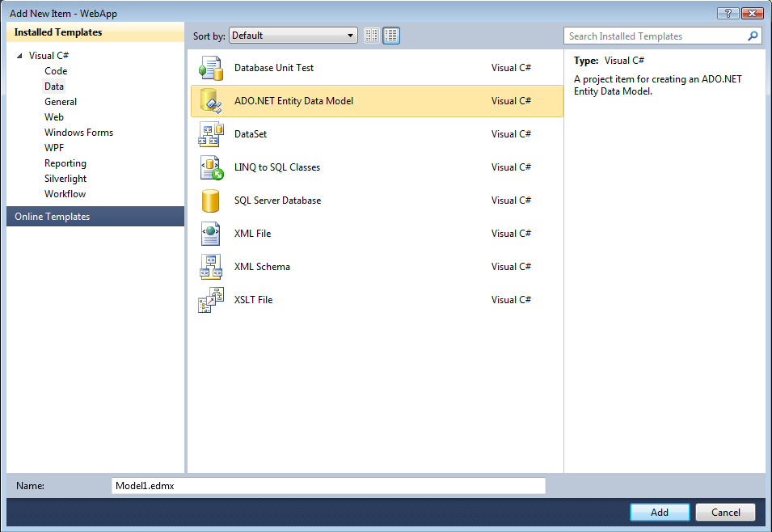Viewport: 772px width, 532px height.
Task: Click the Database Unit Test template icon
Action: coord(211,68)
